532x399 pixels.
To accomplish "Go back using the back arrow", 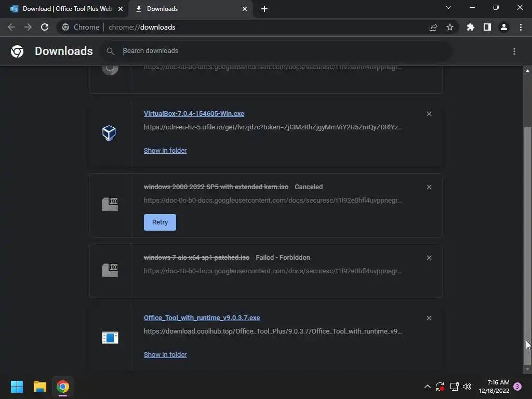I will [11, 27].
